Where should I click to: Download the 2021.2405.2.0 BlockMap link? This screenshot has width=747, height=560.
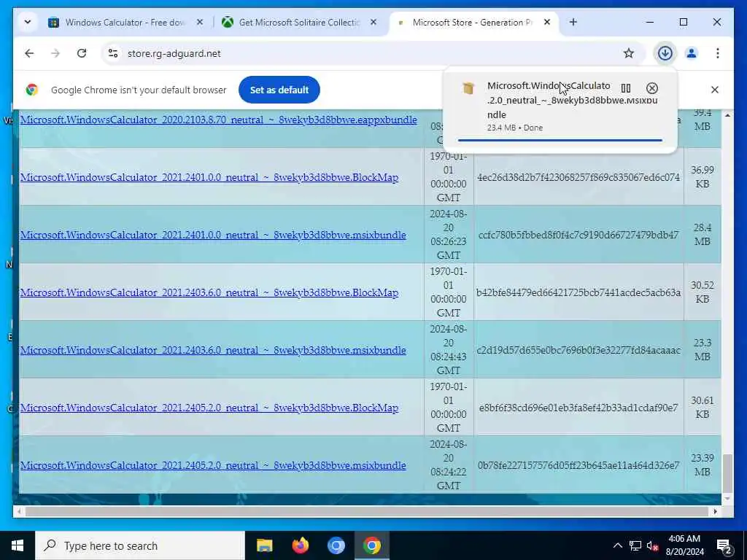(x=209, y=408)
